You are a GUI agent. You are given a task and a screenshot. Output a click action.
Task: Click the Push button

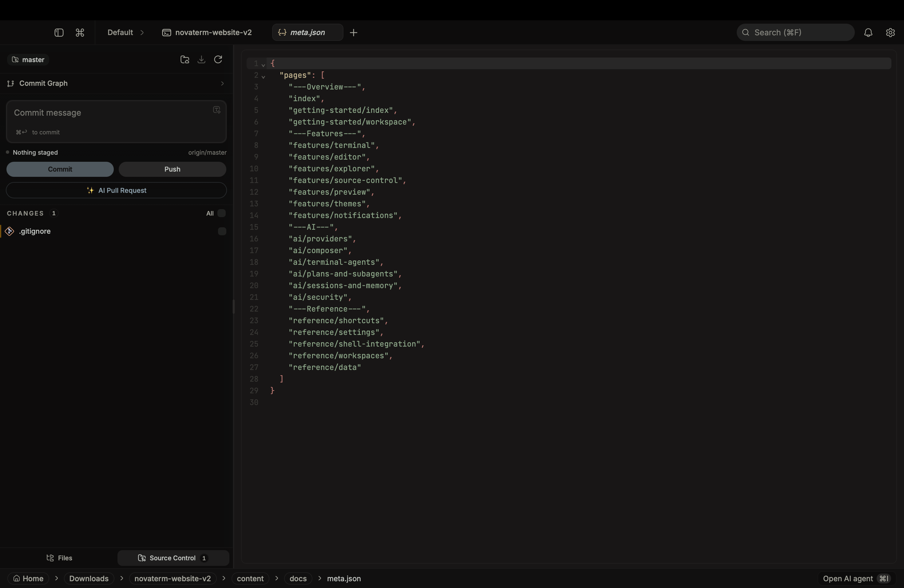(172, 169)
